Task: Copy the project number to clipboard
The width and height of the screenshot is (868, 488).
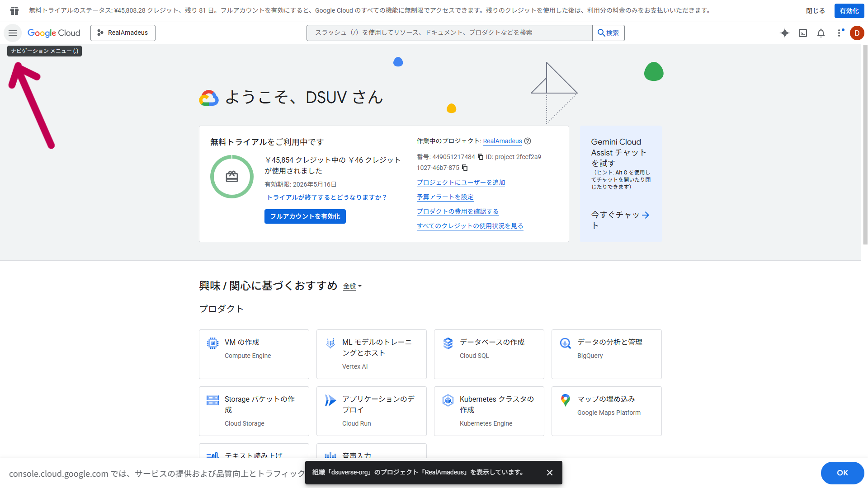Action: (481, 157)
